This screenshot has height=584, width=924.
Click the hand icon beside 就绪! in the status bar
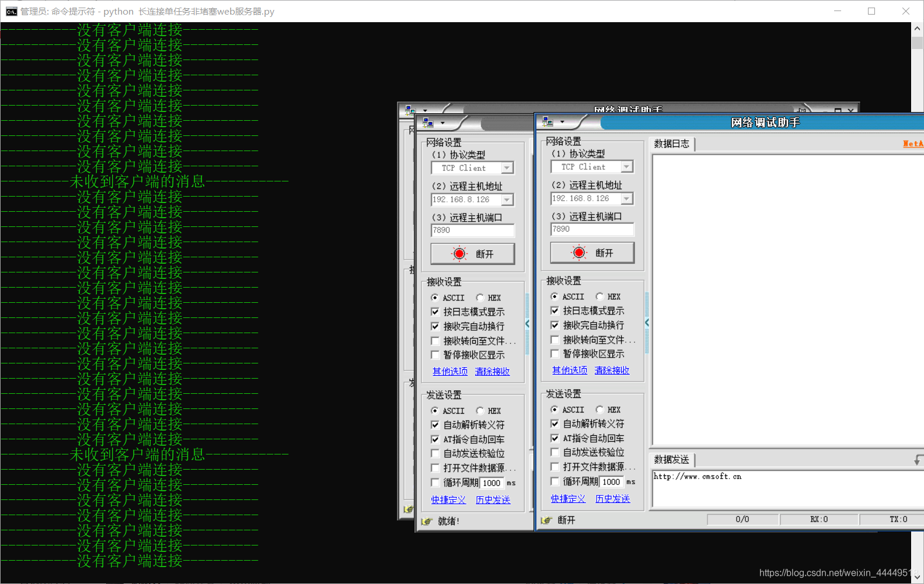coord(427,521)
